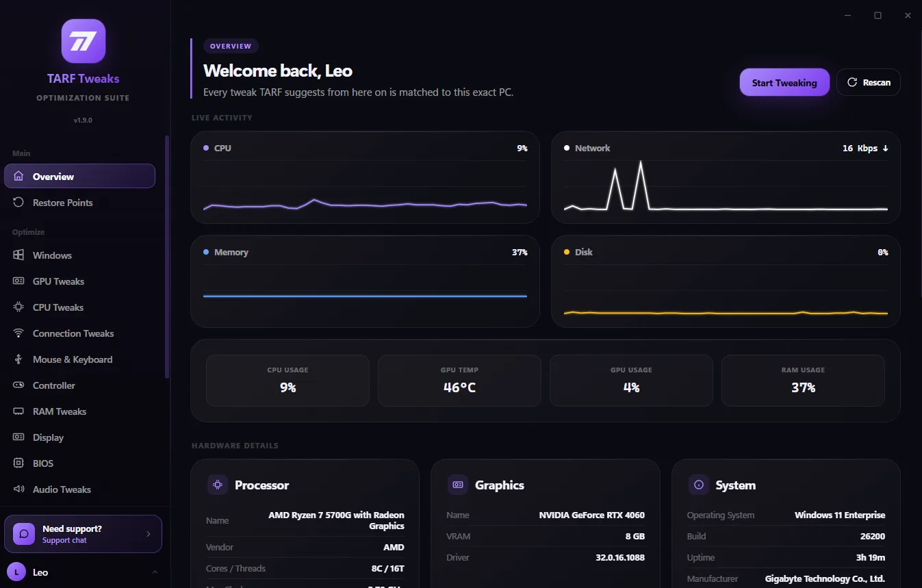Click the RAM Tweaks memory icon
This screenshot has height=588, width=922.
(18, 411)
